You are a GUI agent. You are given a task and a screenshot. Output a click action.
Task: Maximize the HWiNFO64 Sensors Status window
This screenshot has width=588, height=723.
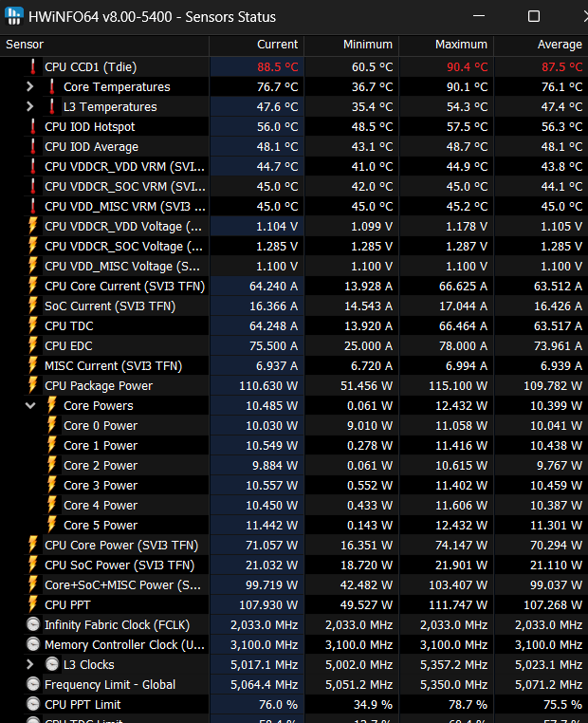[534, 16]
